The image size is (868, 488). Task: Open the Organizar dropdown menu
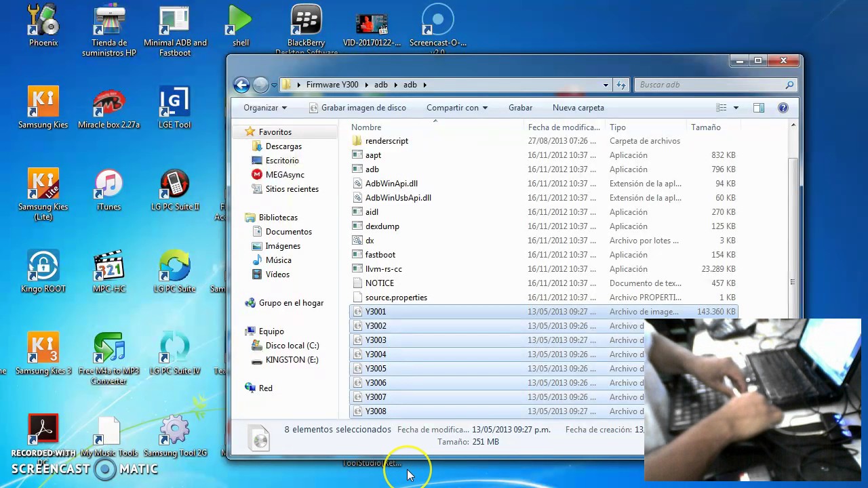coord(265,108)
